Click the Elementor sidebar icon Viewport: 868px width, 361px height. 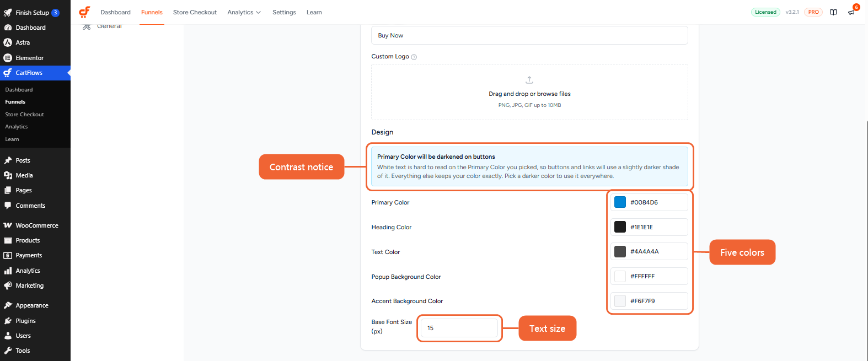point(8,58)
